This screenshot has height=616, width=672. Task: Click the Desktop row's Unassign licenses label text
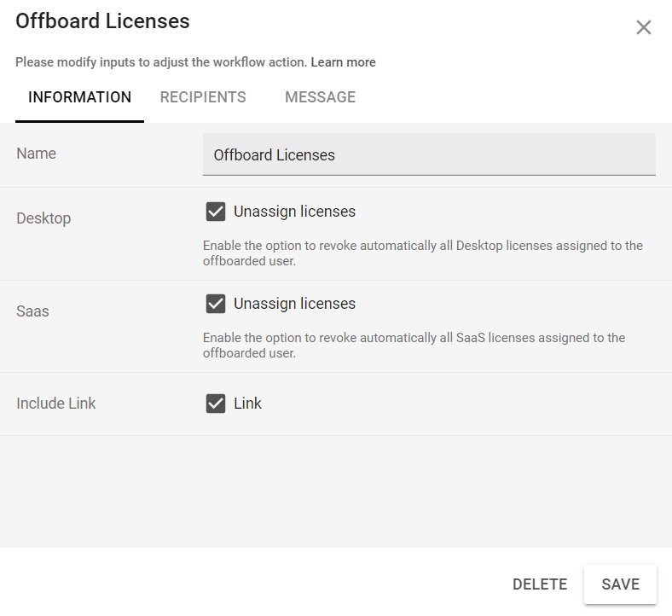[294, 212]
